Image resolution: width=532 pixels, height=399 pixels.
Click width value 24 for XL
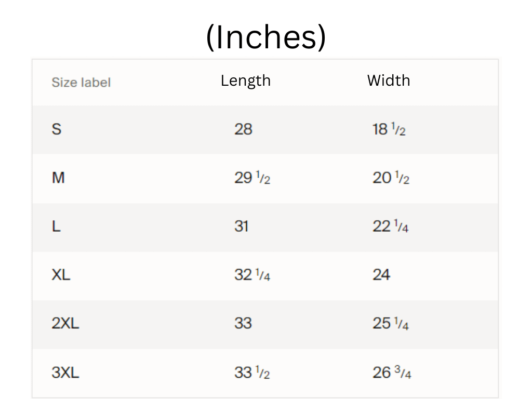(x=381, y=275)
